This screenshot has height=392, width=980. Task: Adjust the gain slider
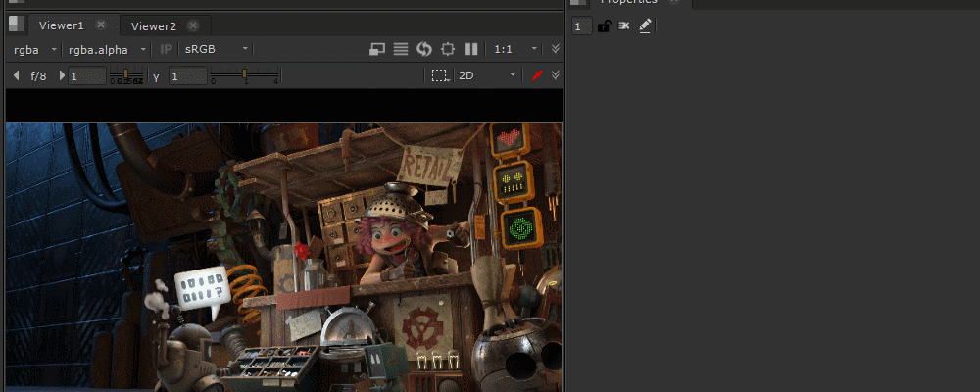click(126, 76)
